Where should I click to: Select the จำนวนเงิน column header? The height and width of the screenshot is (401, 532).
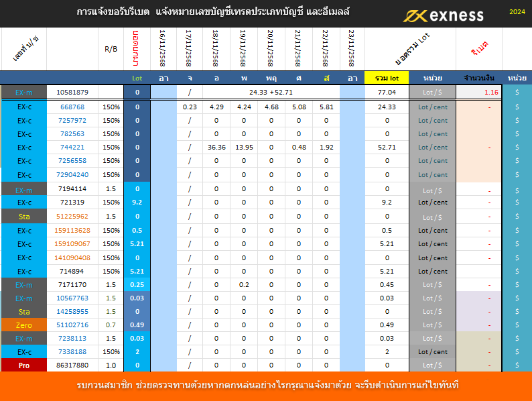pos(479,78)
